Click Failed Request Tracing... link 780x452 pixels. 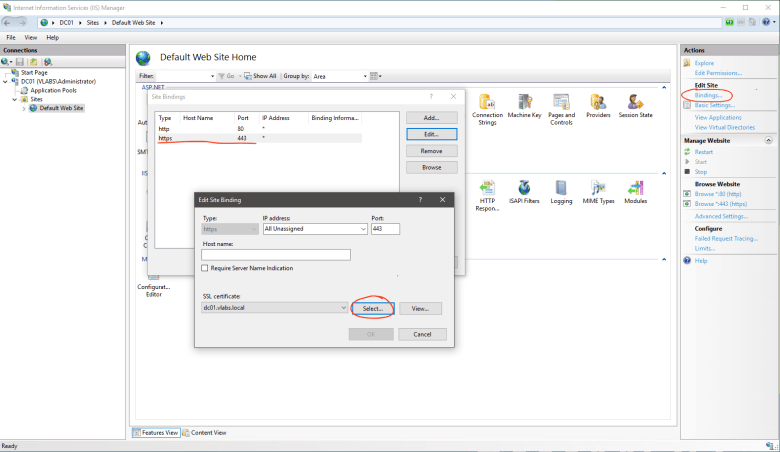[726, 239]
